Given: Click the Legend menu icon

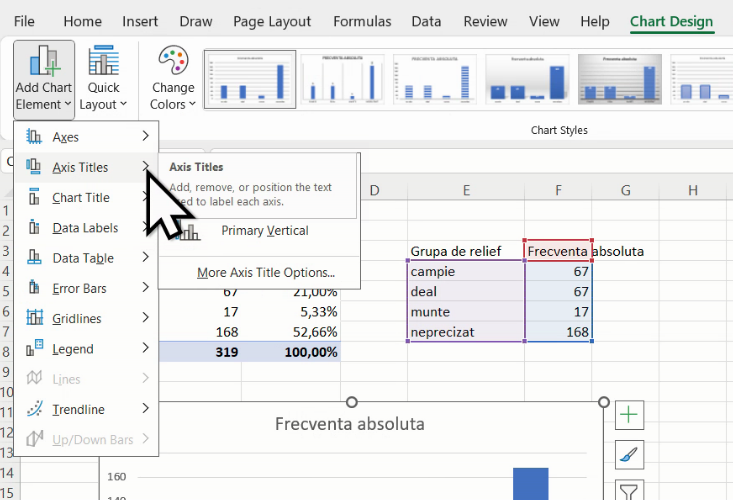Looking at the screenshot, I should point(35,349).
